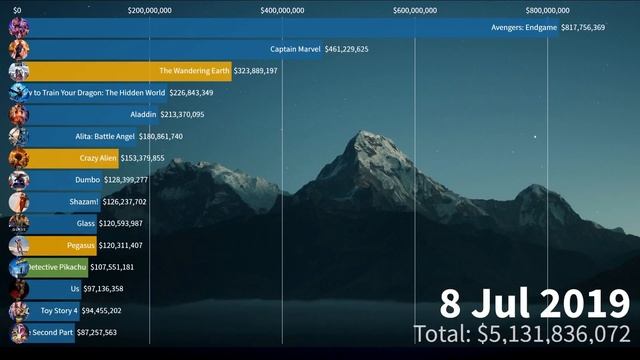Click the Aladdin poster icon
The image size is (640, 360).
click(x=19, y=115)
